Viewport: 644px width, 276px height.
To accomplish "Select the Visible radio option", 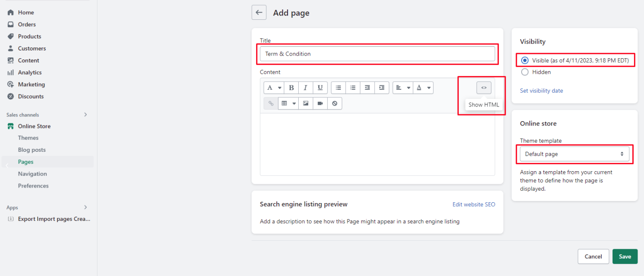I will click(x=525, y=61).
